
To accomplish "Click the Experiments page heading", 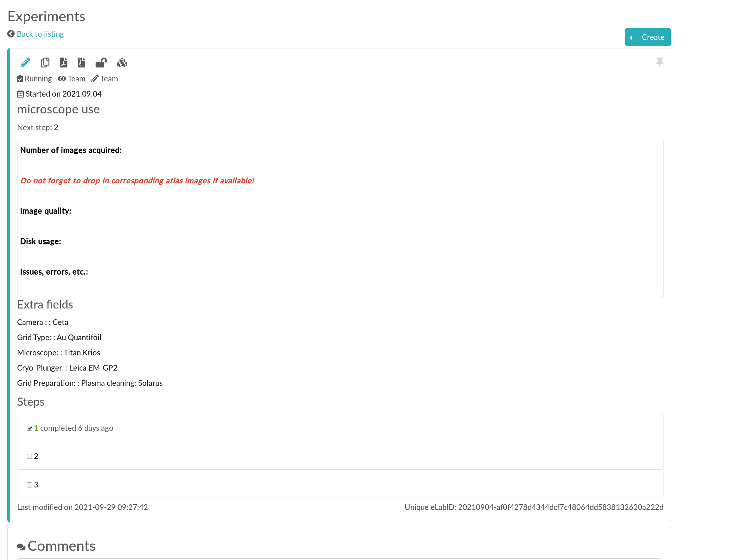I will (47, 16).
